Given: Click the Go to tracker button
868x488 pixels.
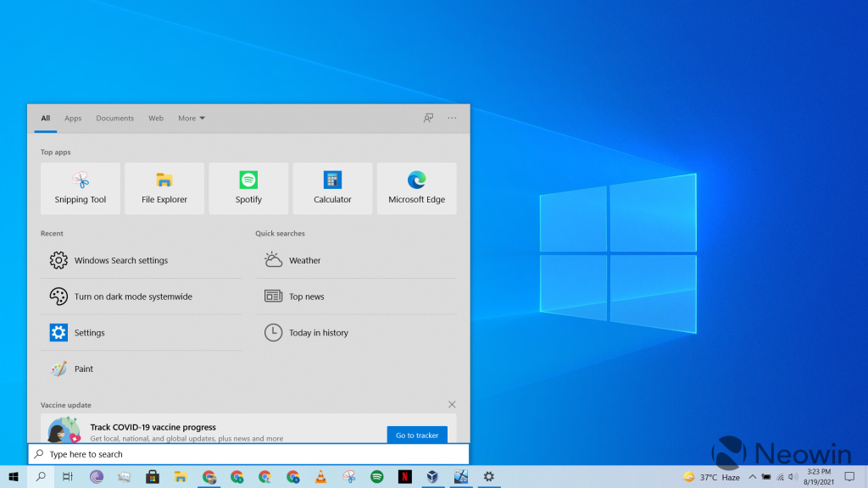Looking at the screenshot, I should [x=417, y=435].
